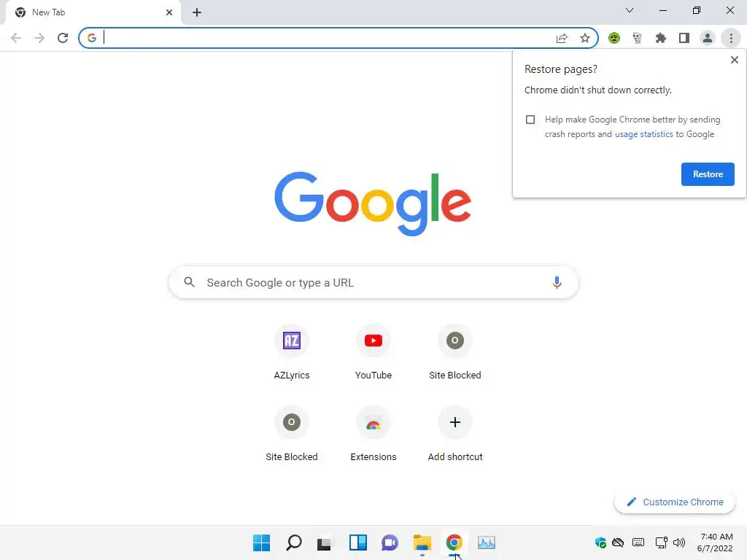Click Customize Chrome button
The image size is (747, 560).
point(675,502)
